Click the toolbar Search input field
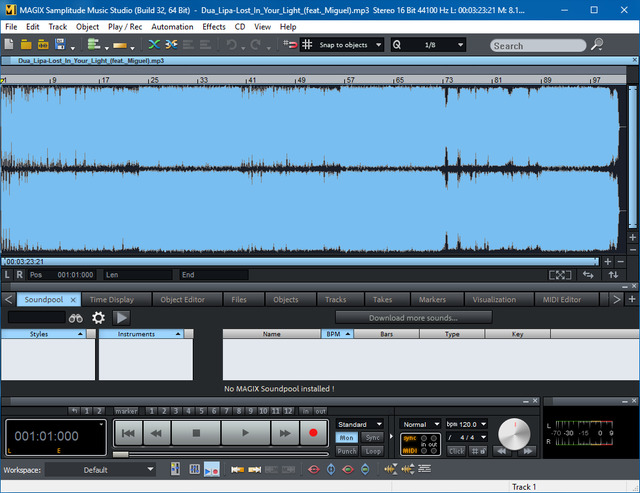 pos(536,45)
